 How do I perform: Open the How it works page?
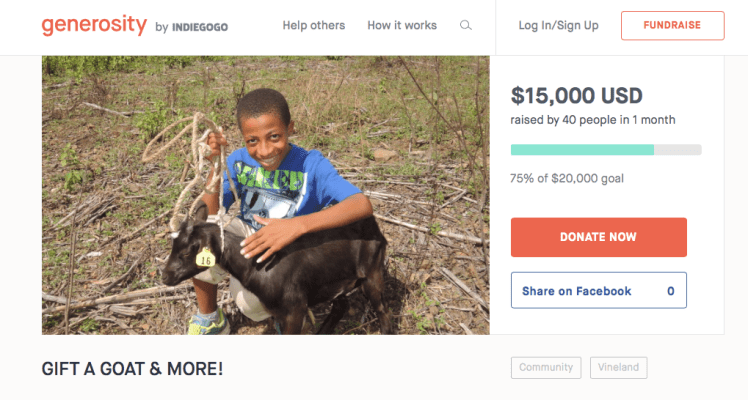click(x=401, y=26)
